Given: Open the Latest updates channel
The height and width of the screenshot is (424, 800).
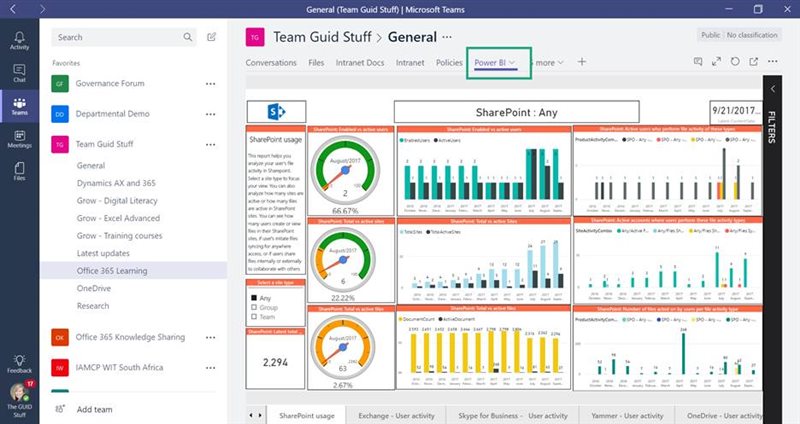Looking at the screenshot, I should 103,253.
